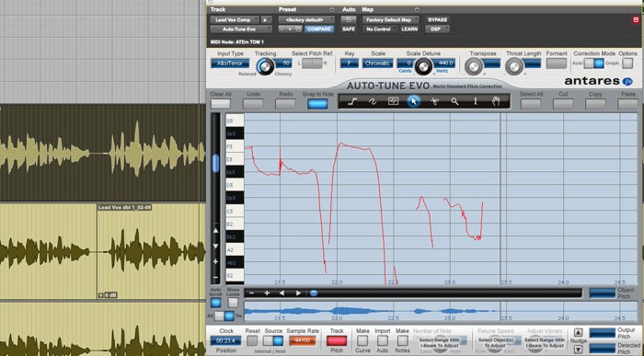Click the Auto automation enable icon
644x356 pixels.
(x=349, y=19)
